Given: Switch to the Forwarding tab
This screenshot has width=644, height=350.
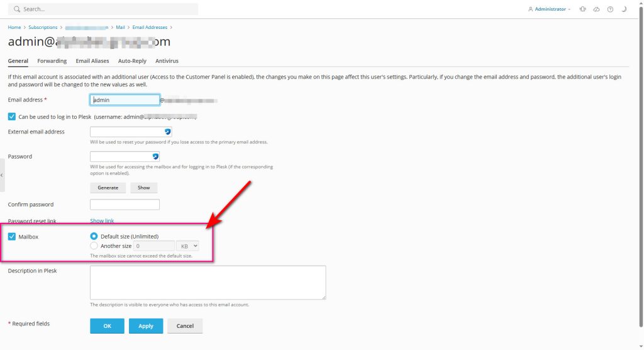Looking at the screenshot, I should (52, 61).
